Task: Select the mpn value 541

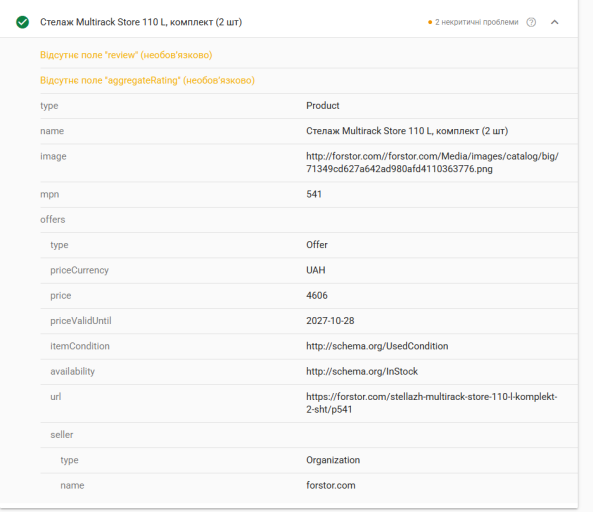Action: click(x=314, y=194)
